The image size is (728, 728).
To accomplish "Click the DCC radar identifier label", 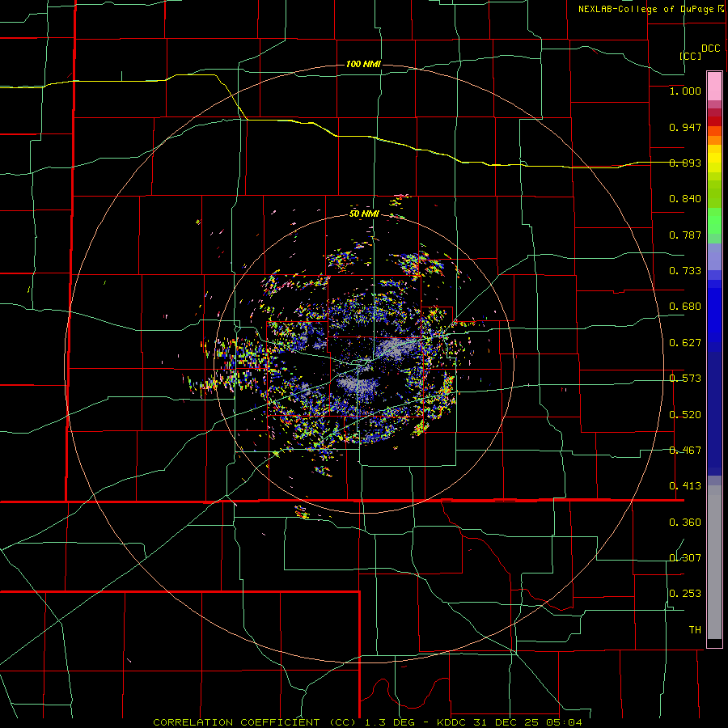I will tap(711, 49).
